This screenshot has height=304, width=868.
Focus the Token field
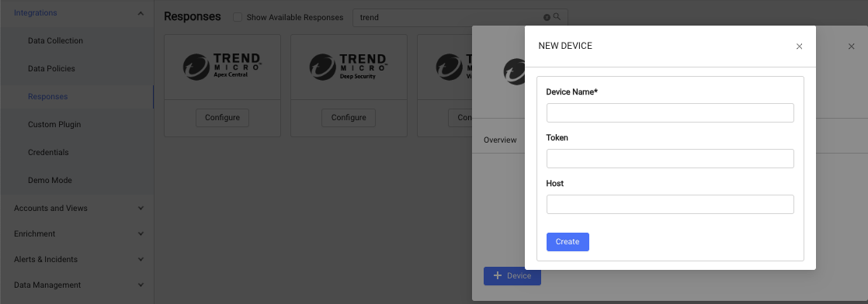pyautogui.click(x=670, y=159)
